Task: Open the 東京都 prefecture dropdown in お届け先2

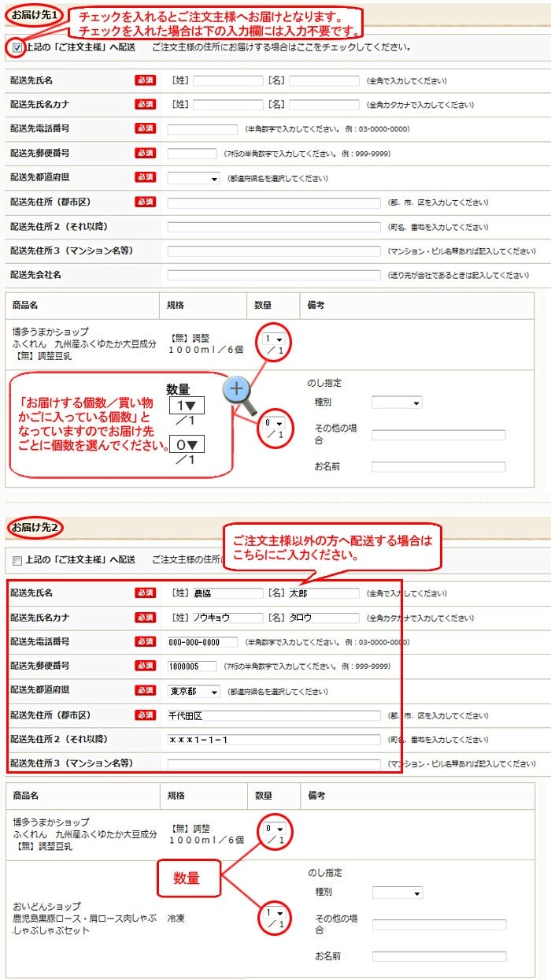Action: point(194,692)
